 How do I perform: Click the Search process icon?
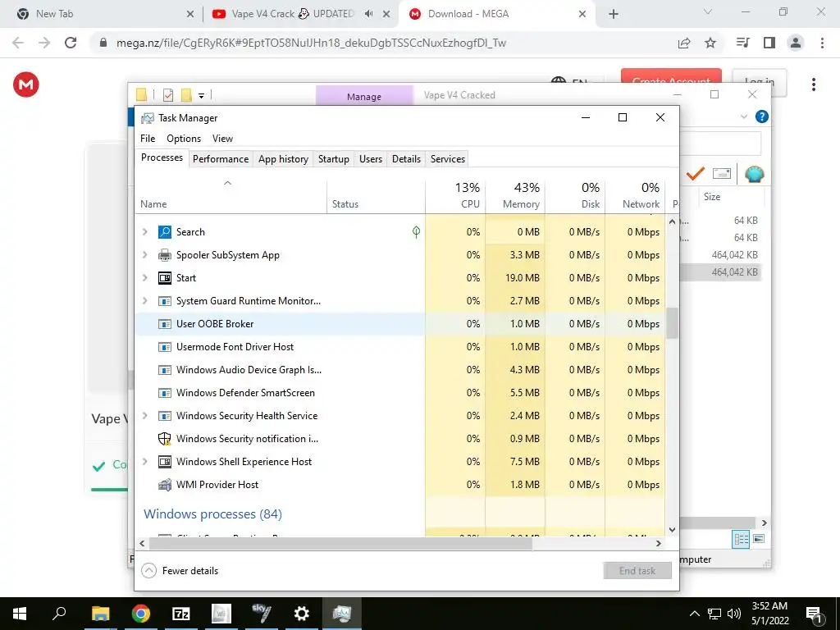(164, 232)
